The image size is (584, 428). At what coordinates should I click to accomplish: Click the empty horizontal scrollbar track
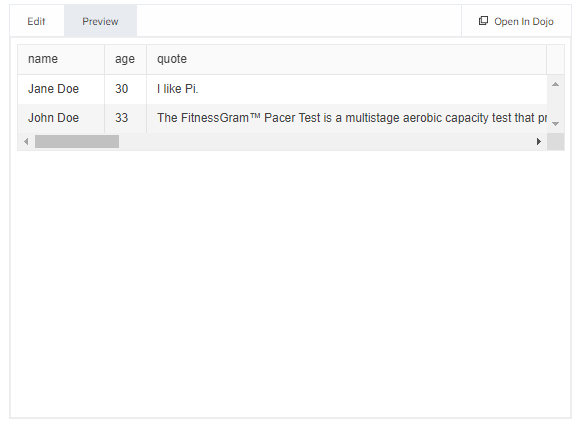tap(324, 142)
